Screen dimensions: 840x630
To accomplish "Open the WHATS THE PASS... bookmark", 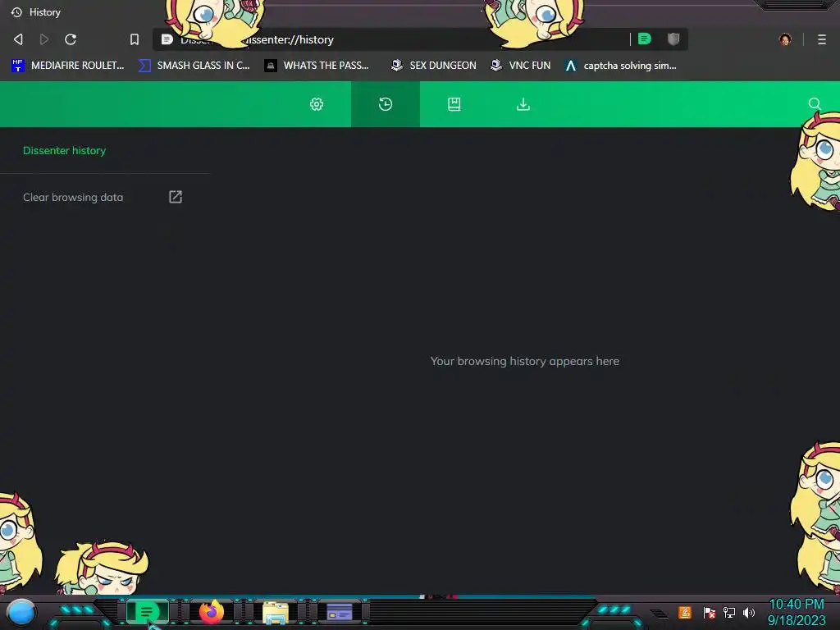I will (x=317, y=66).
